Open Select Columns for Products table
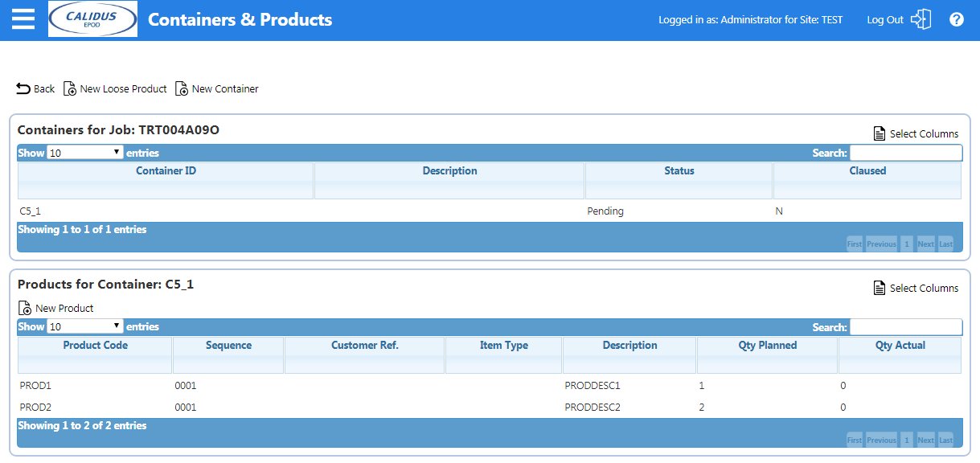The image size is (980, 463). click(916, 288)
